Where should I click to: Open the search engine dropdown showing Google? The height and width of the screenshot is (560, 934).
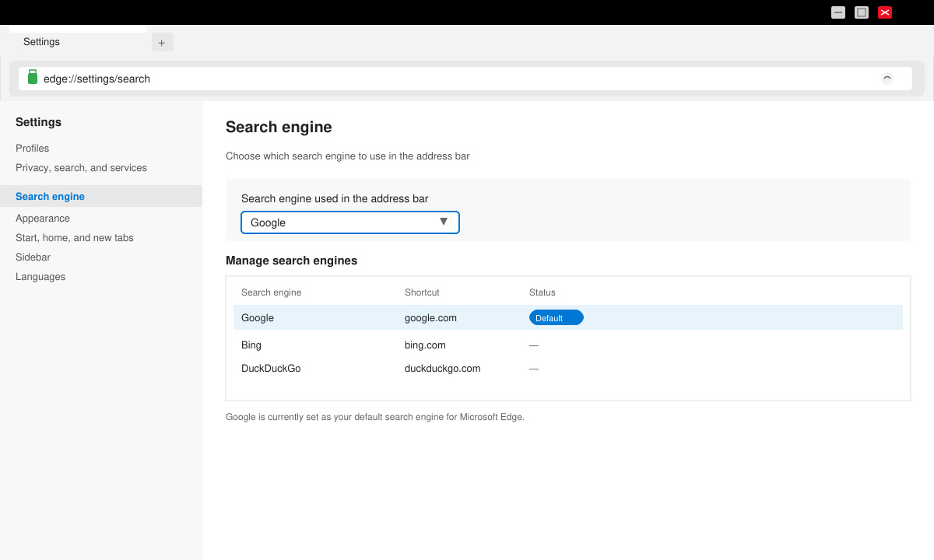click(350, 222)
